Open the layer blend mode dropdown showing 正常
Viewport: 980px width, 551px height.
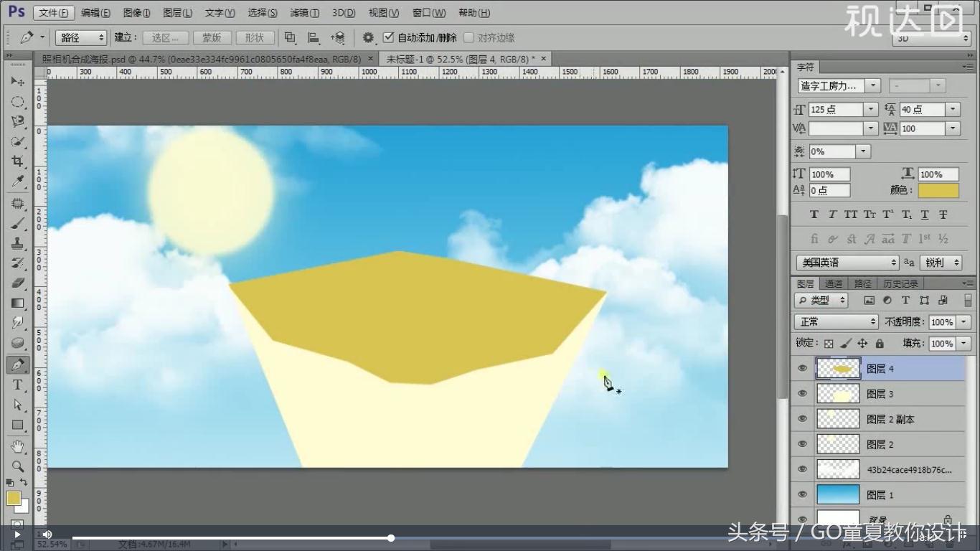pyautogui.click(x=835, y=321)
